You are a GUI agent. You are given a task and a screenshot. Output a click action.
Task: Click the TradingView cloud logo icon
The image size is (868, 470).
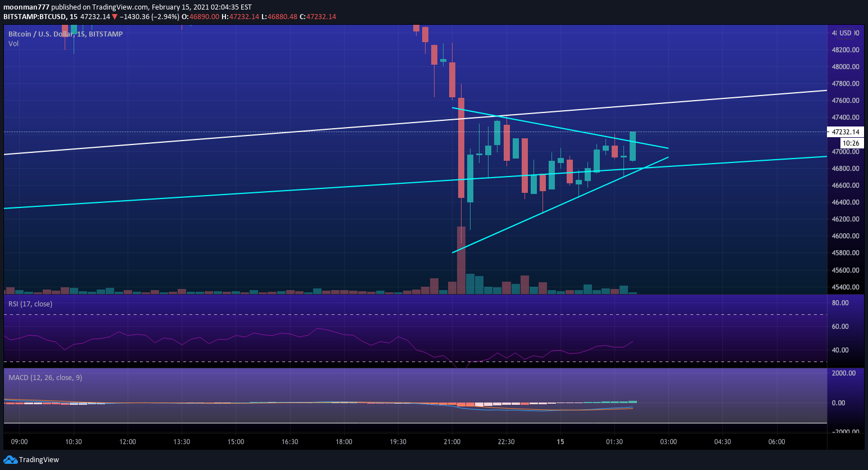click(x=10, y=459)
